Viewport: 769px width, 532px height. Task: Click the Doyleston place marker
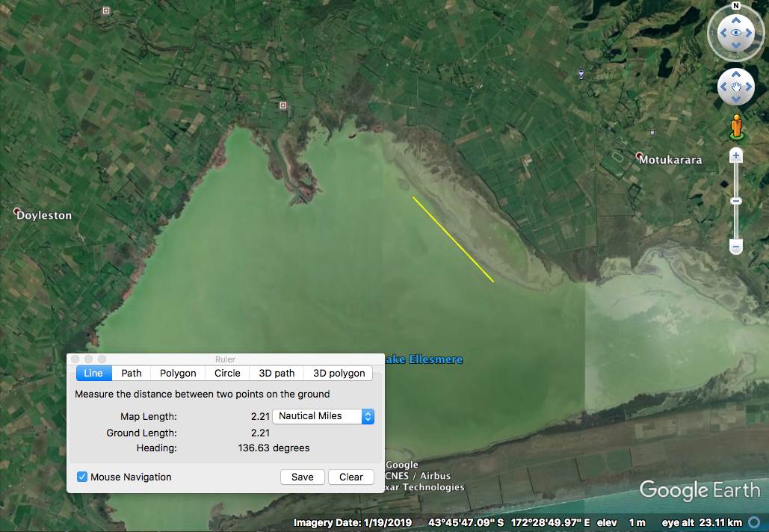pos(19,212)
